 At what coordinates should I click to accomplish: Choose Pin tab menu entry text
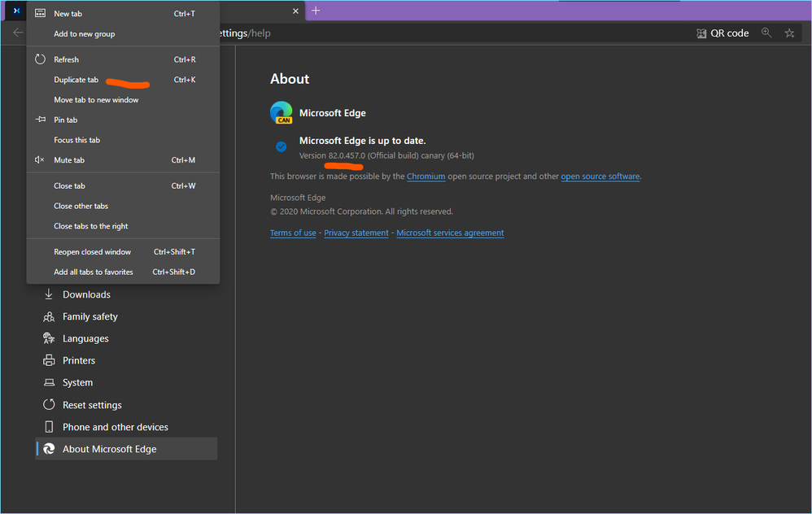pyautogui.click(x=66, y=120)
